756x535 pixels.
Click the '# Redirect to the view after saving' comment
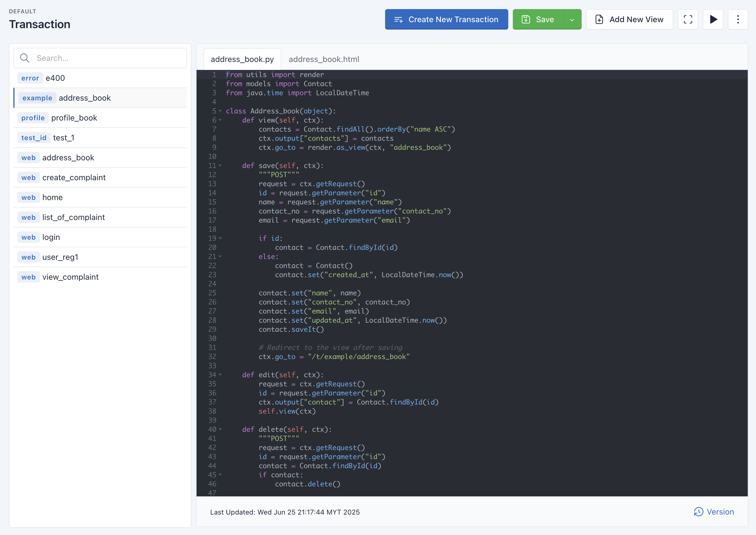(331, 348)
